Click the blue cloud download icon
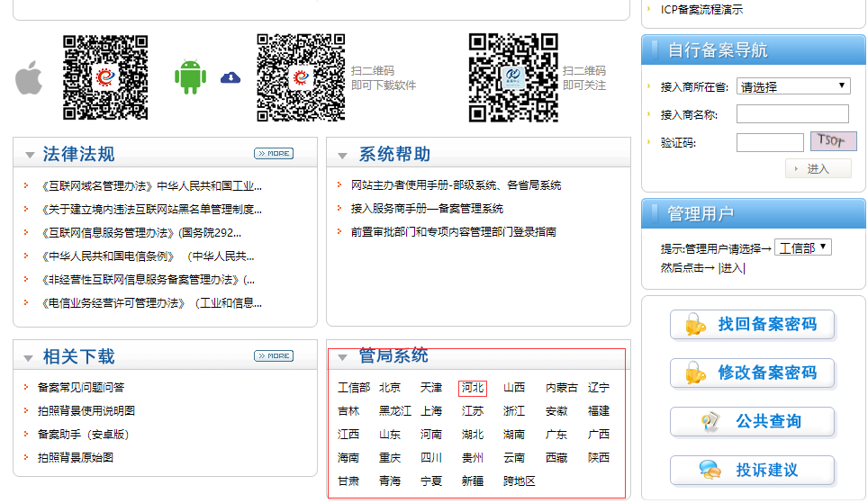This screenshot has width=868, height=503. pos(231,77)
